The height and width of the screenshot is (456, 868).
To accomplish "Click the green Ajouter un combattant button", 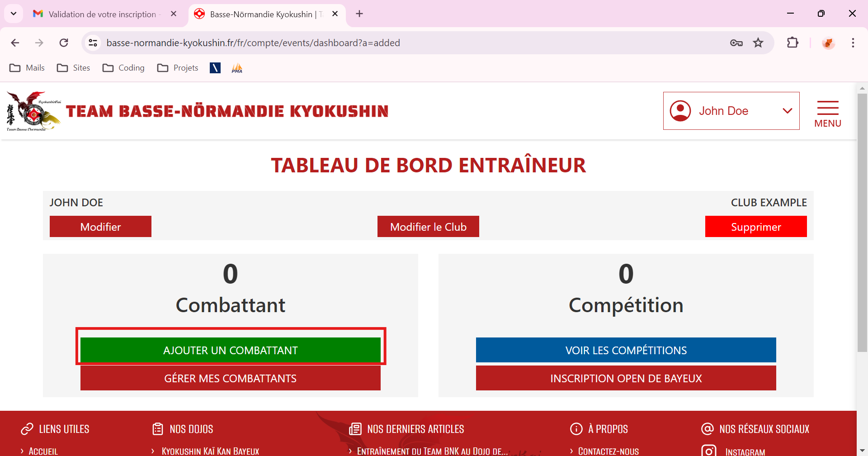I will pos(230,350).
